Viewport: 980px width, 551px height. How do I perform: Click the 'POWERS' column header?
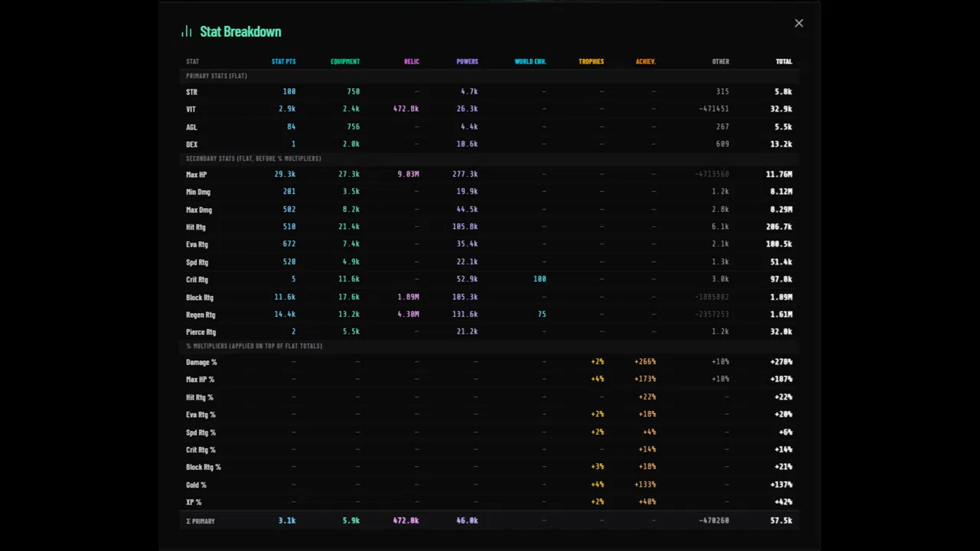(x=467, y=61)
